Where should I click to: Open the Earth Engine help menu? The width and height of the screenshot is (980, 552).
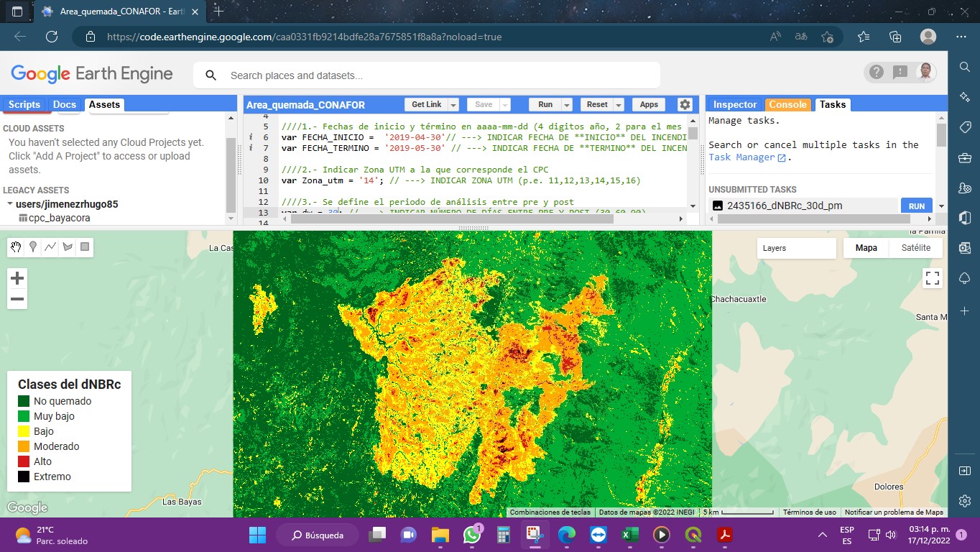[876, 72]
